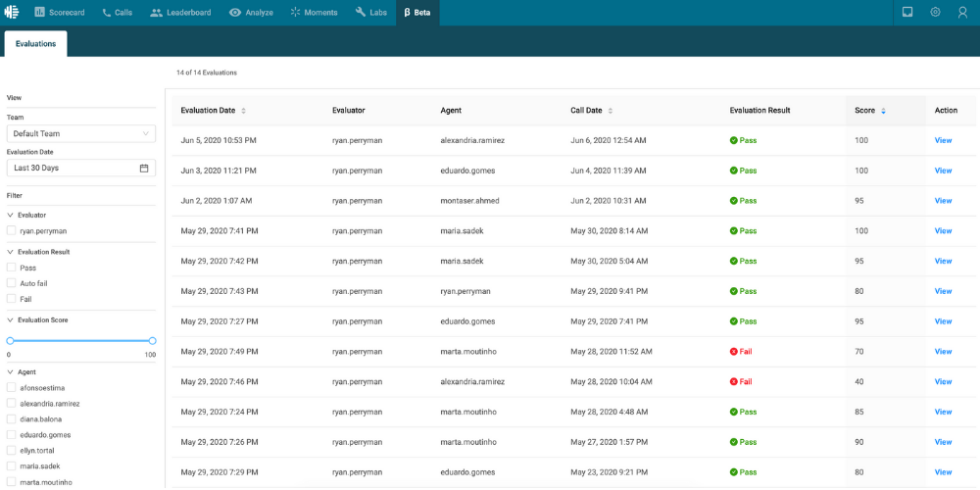Screen dimensions: 980x490
Task: Enable the Auto fail result filter
Action: tap(11, 283)
